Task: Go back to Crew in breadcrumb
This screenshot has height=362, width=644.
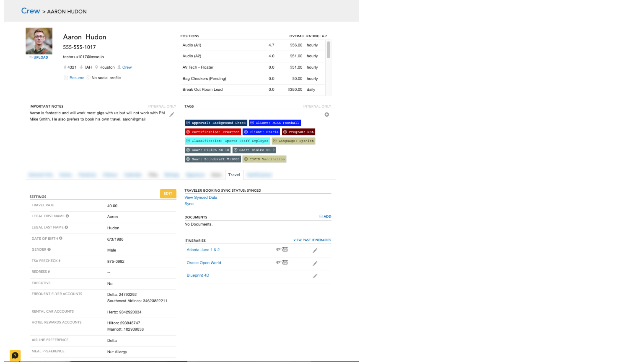Action: (31, 11)
